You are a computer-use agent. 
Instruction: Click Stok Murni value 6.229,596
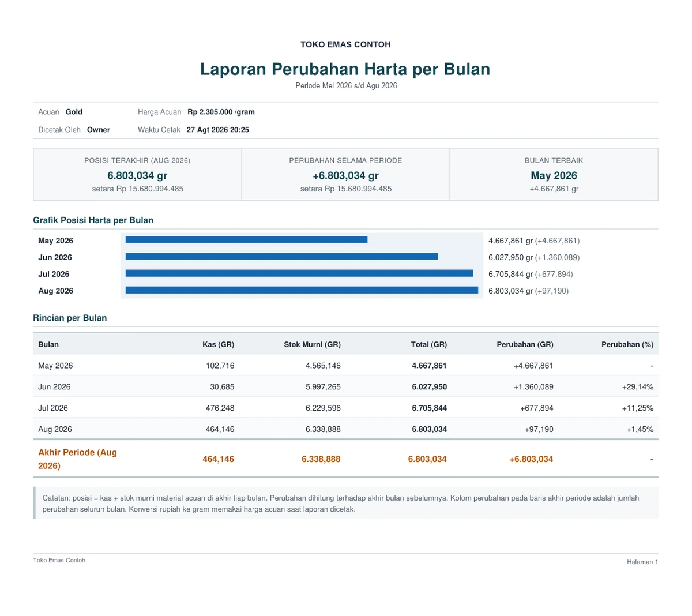323,408
